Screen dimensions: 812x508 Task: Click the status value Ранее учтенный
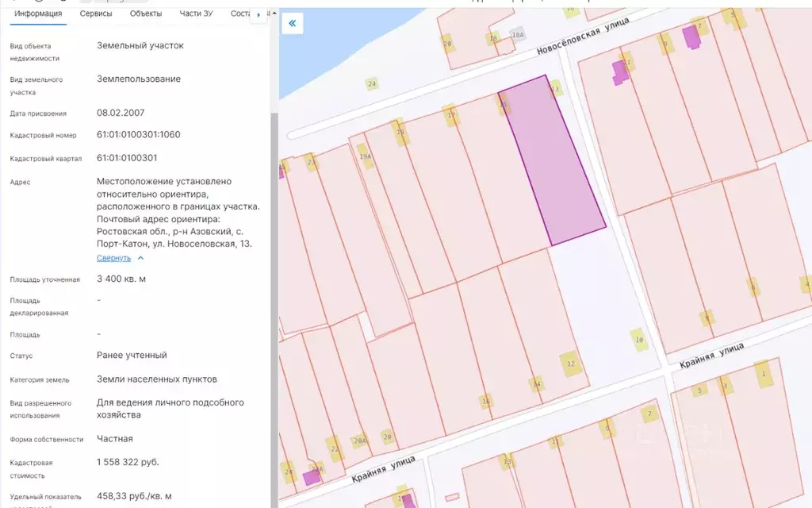click(132, 356)
